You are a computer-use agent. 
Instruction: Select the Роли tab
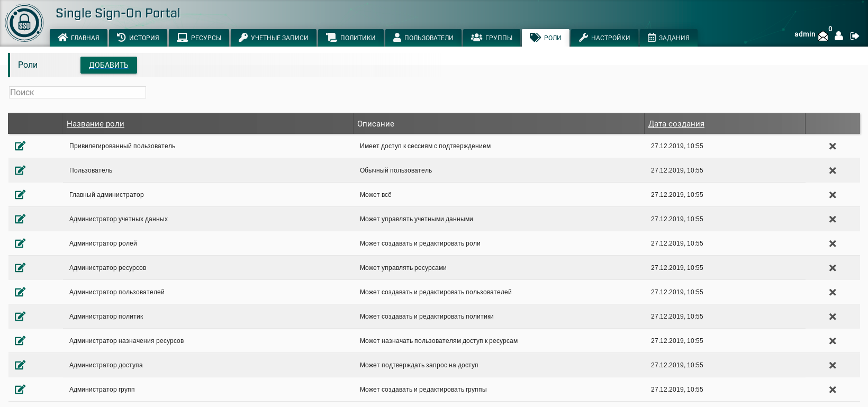[x=546, y=38]
